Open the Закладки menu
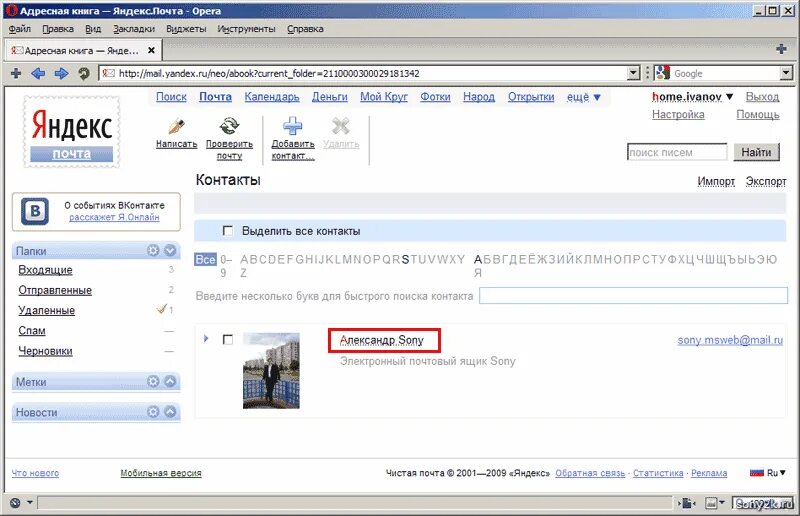The height and width of the screenshot is (516, 800). 134,29
